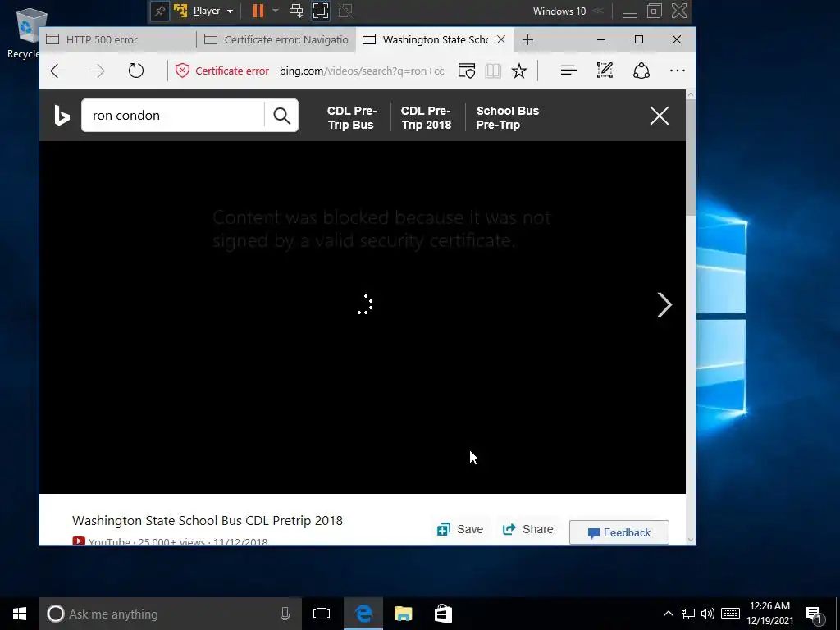Open the Edge Hub icon

click(569, 71)
